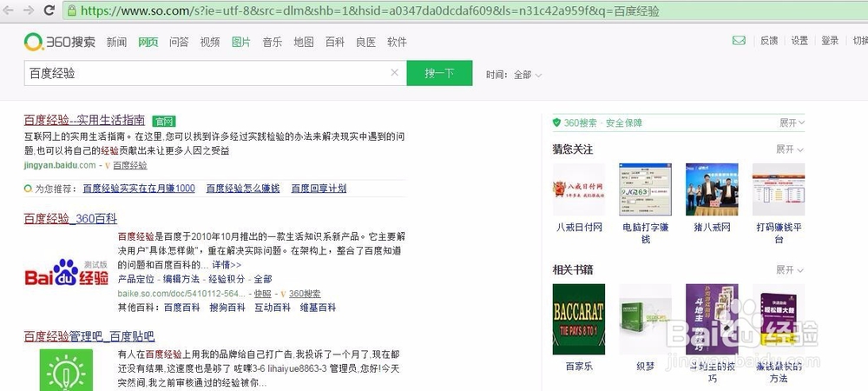
Task: Switch to the 百科 search tab
Action: [334, 42]
